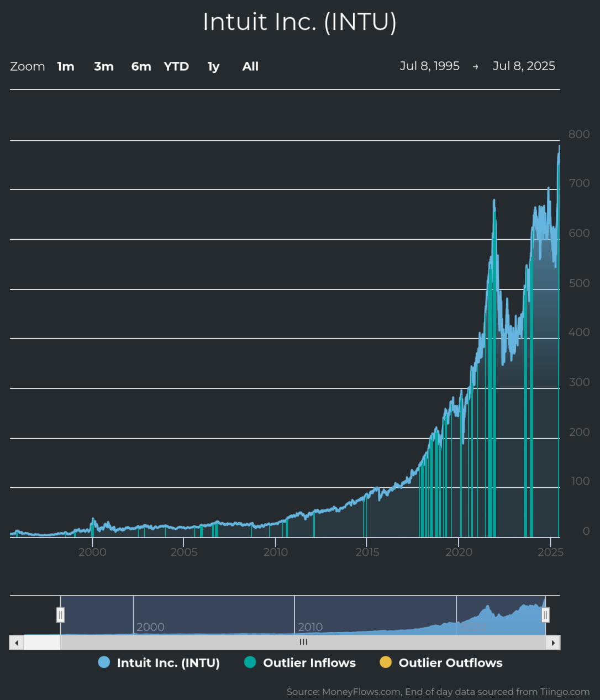Click the 600 y-axis label

tap(579, 233)
